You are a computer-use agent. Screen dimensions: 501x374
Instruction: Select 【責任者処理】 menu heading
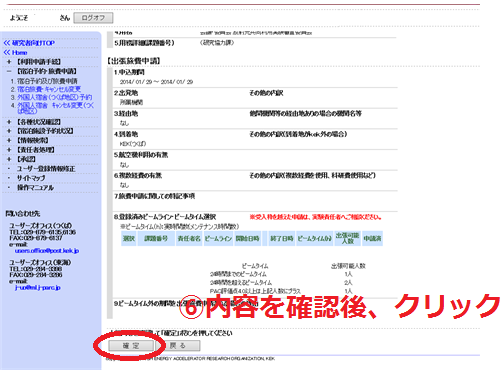(x=36, y=150)
